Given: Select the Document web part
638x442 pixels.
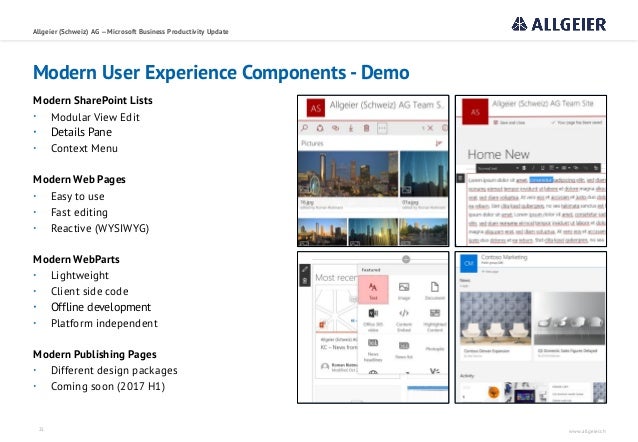Looking at the screenshot, I should pyautogui.click(x=435, y=291).
